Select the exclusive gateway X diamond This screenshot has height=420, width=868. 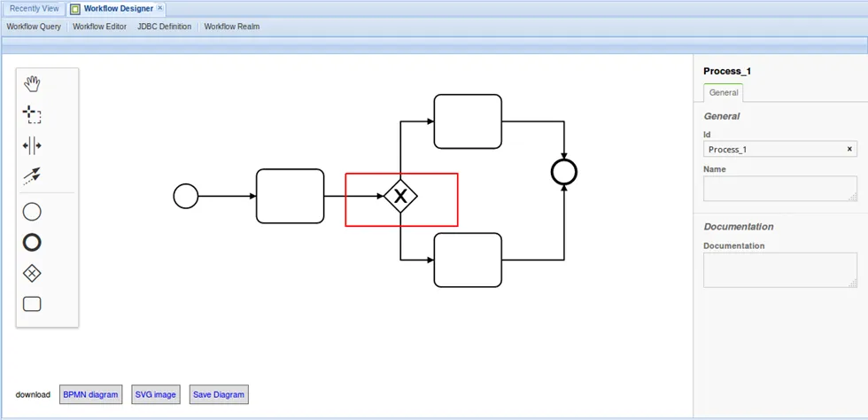tap(400, 196)
